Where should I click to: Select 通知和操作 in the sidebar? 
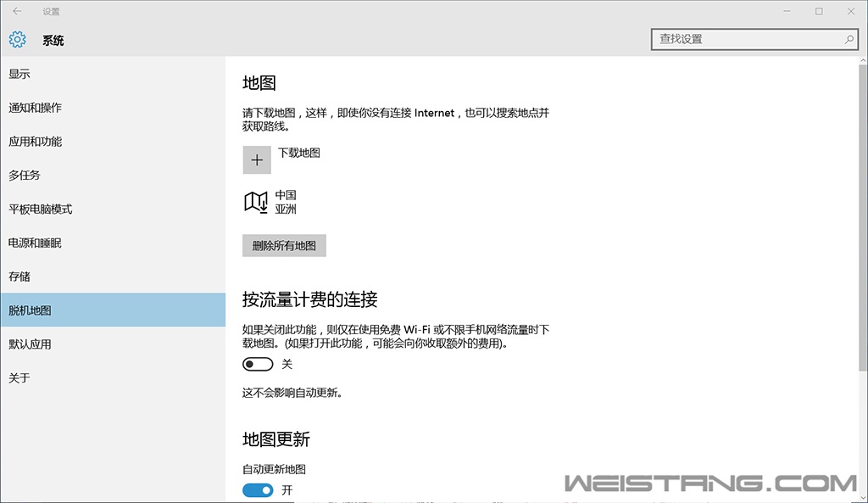(35, 108)
